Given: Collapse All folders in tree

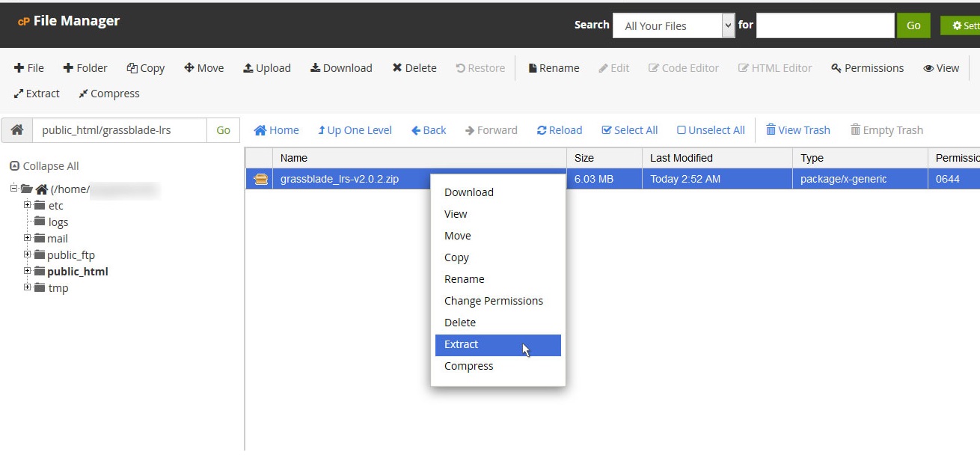Looking at the screenshot, I should 44,166.
